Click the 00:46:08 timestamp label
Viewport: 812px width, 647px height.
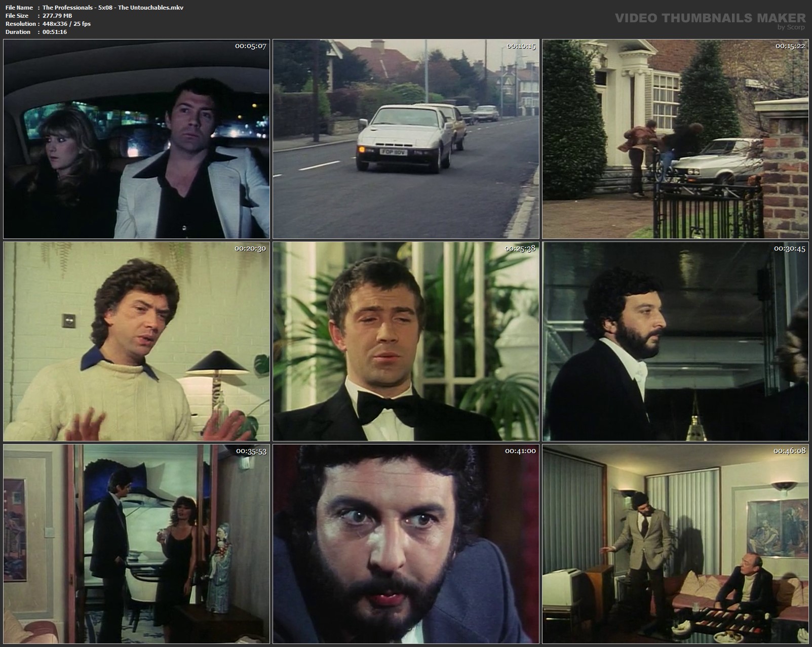pos(790,451)
